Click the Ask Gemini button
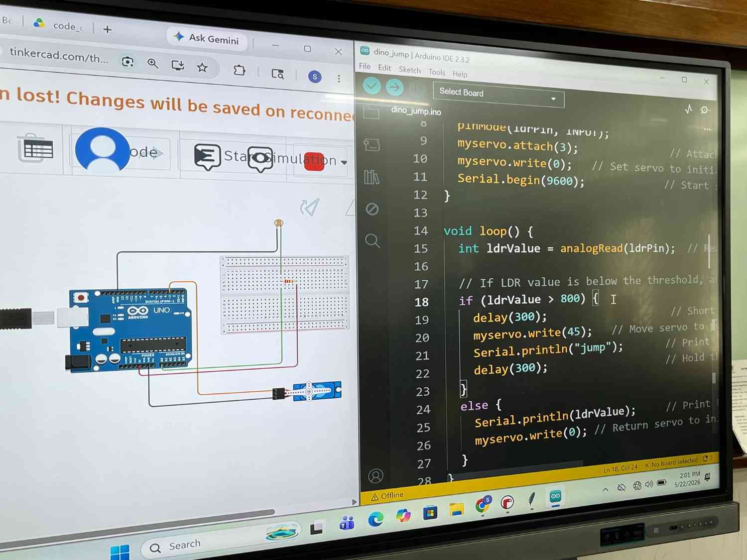 [x=207, y=38]
